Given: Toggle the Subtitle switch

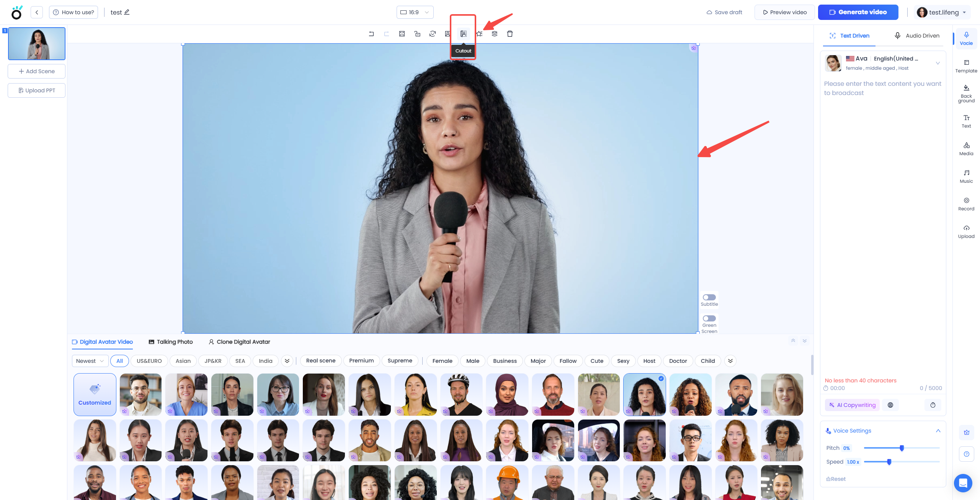Looking at the screenshot, I should pyautogui.click(x=709, y=297).
